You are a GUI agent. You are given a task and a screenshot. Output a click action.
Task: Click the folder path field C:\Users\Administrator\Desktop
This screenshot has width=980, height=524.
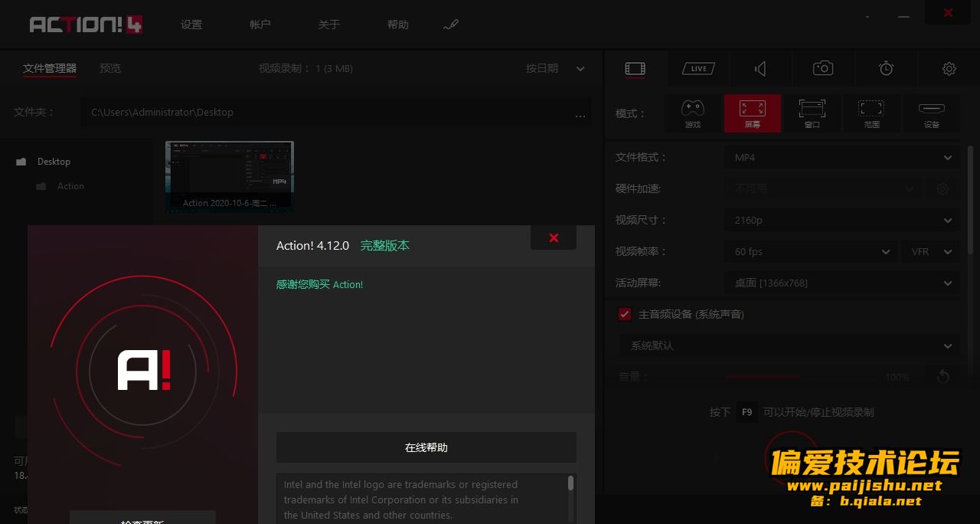[325, 112]
